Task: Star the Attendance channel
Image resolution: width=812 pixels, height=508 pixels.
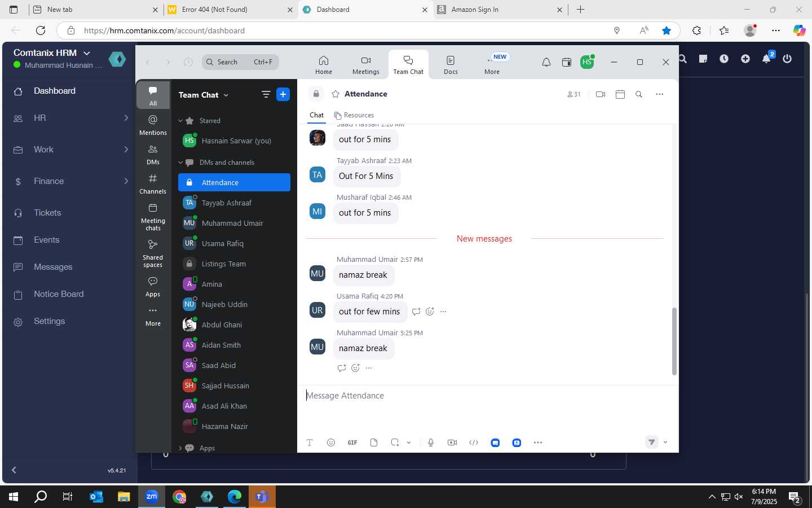Action: point(336,94)
